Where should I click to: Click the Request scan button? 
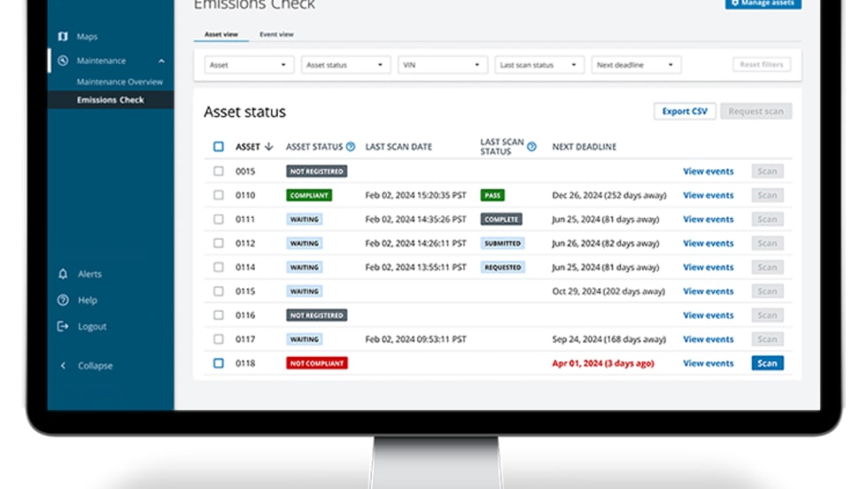[756, 112]
